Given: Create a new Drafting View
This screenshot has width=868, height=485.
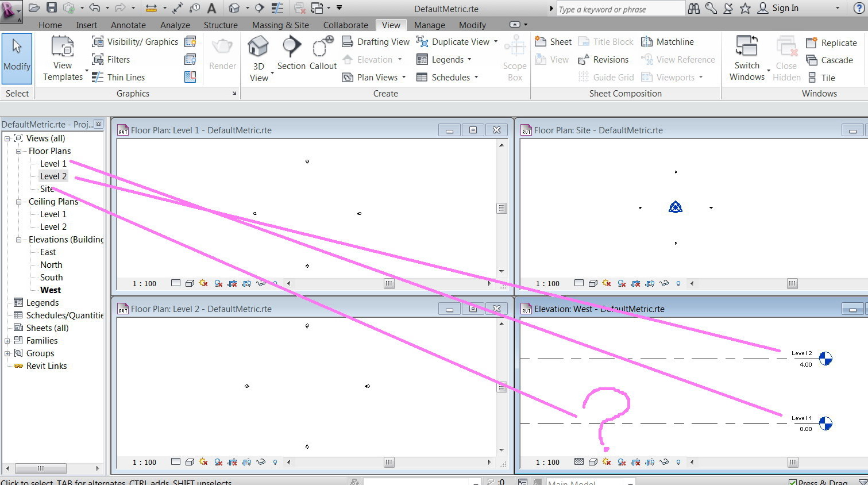Looking at the screenshot, I should pos(376,42).
